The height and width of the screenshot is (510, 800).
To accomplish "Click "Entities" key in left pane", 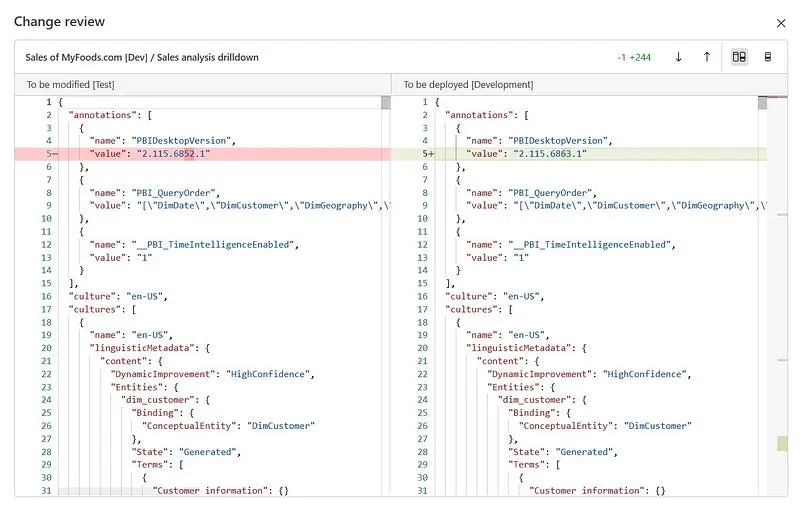I will [139, 387].
